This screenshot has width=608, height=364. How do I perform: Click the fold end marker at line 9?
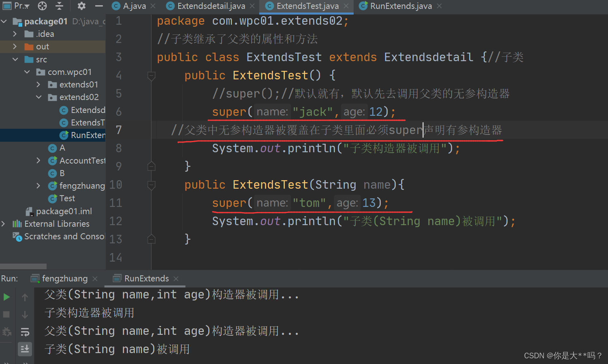(x=151, y=166)
